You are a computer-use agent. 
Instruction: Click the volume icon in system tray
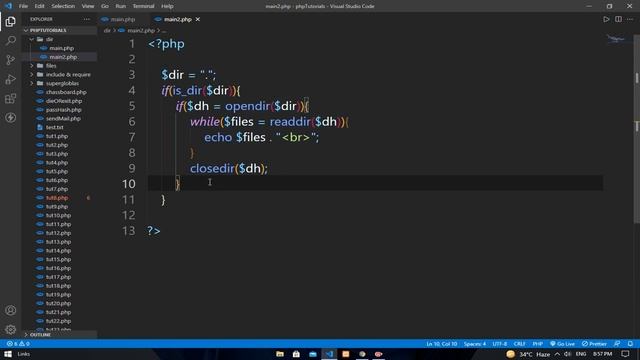coord(567,354)
